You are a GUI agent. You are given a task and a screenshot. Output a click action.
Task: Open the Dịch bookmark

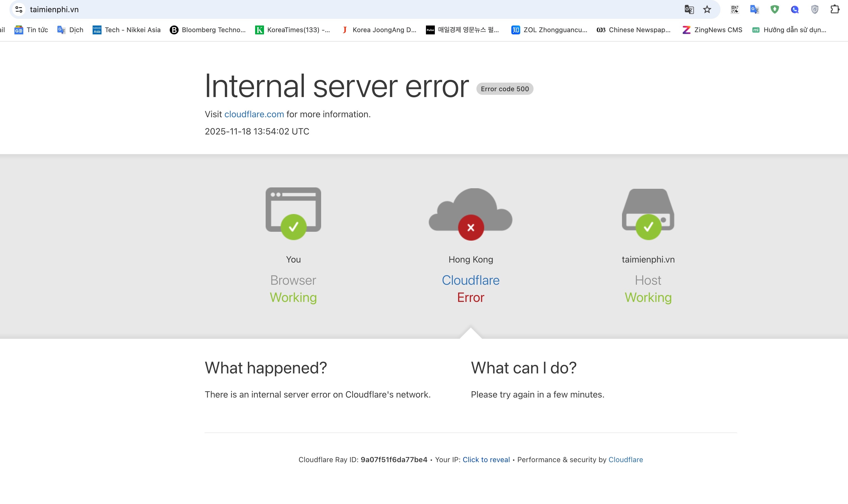coord(70,30)
